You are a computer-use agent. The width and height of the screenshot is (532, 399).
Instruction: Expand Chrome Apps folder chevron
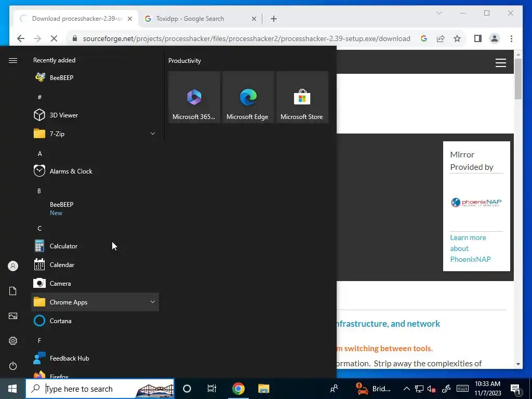153,302
